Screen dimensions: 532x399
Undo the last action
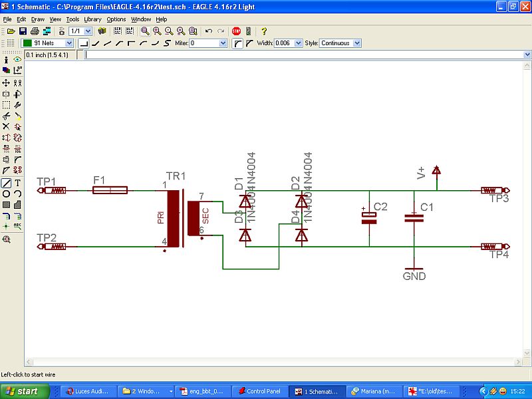209,31
